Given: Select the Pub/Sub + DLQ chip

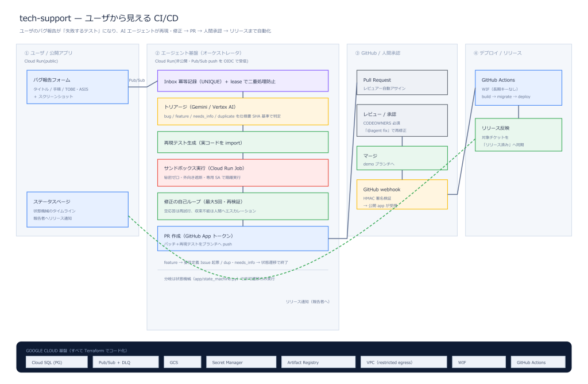Looking at the screenshot, I should (x=126, y=362).
